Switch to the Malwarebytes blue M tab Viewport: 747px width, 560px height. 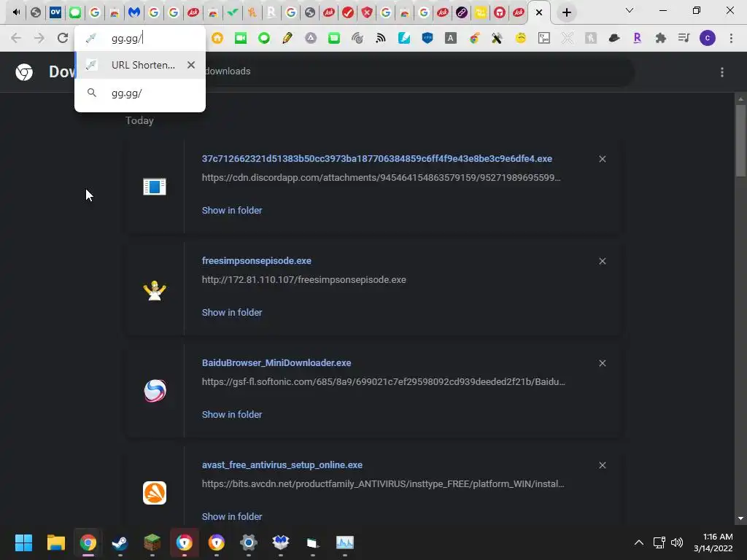[134, 12]
